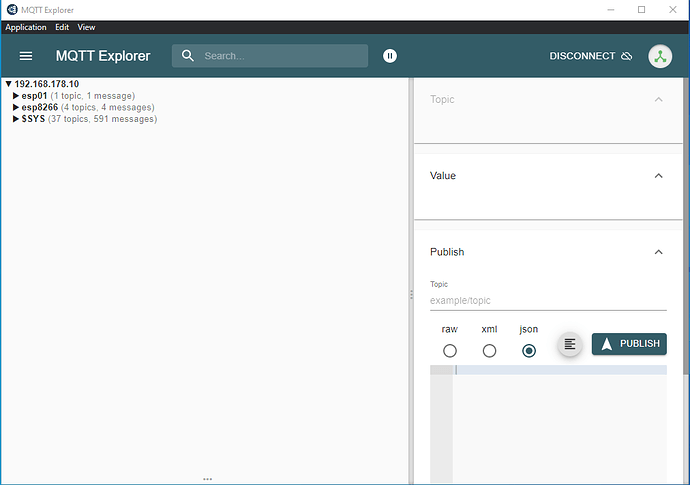Open the View menu
Viewport: 690px width, 485px height.
(86, 27)
